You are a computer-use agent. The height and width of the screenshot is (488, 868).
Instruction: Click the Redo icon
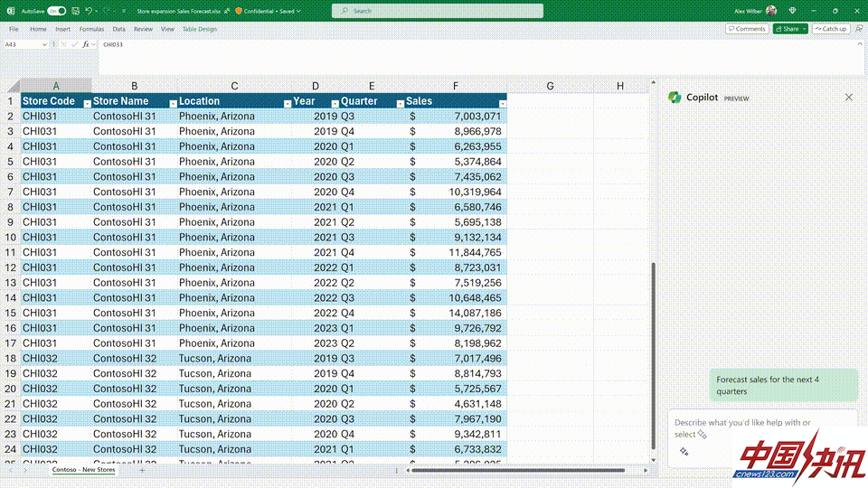click(x=107, y=11)
